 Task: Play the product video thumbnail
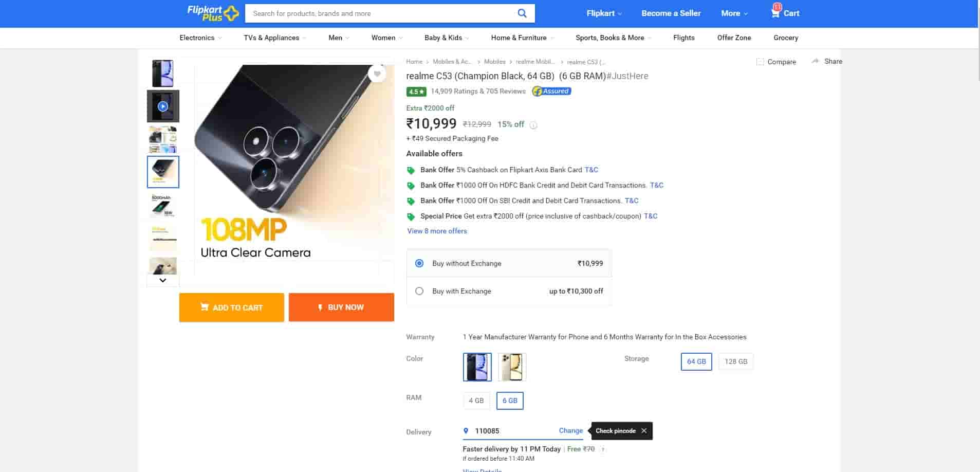click(x=163, y=106)
